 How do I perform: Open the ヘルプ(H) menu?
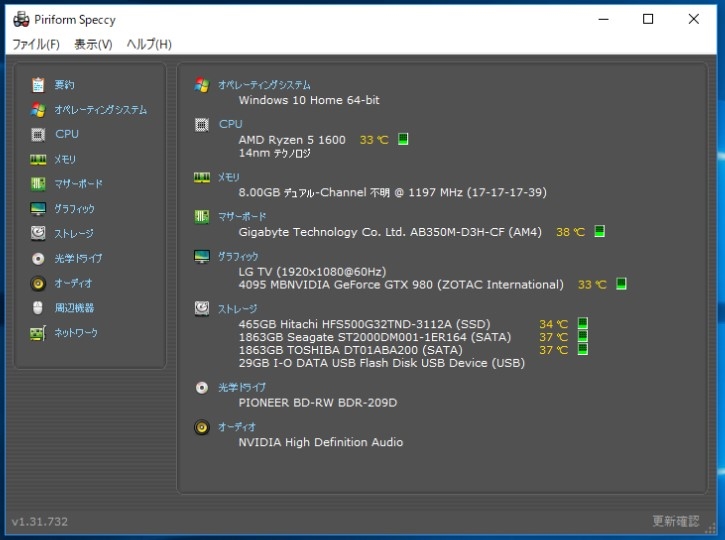[x=149, y=44]
